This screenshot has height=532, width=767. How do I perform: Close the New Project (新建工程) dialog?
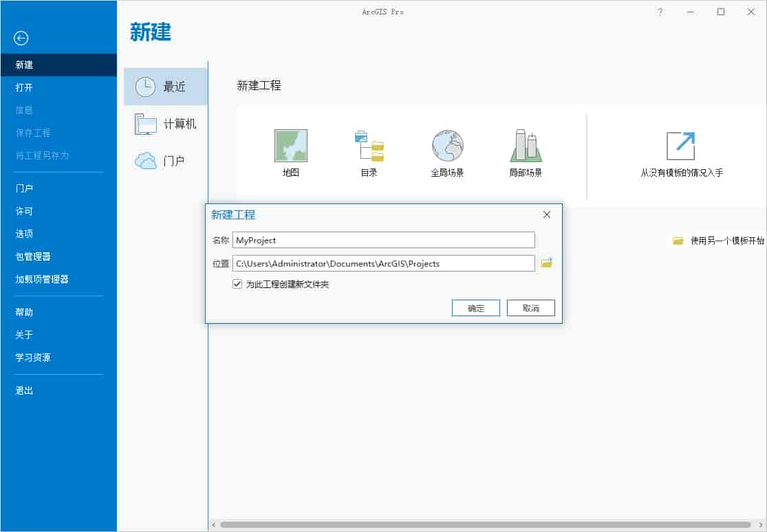point(547,214)
